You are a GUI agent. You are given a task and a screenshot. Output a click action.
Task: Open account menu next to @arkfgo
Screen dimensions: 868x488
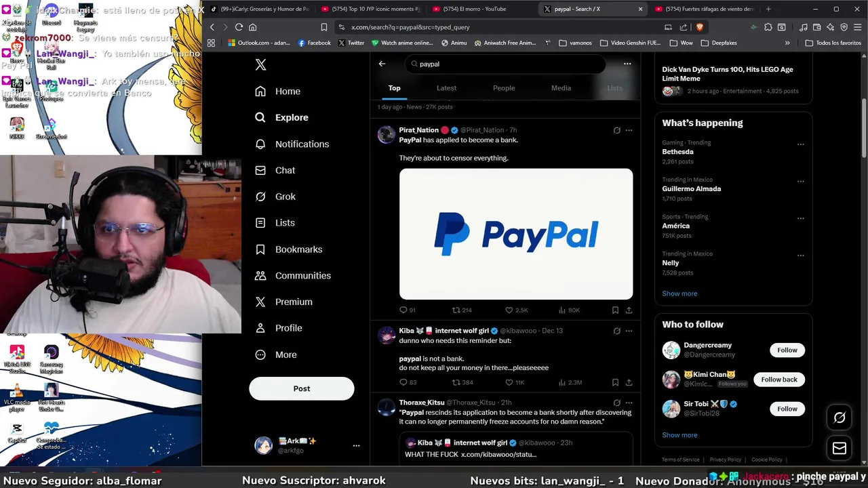(356, 445)
